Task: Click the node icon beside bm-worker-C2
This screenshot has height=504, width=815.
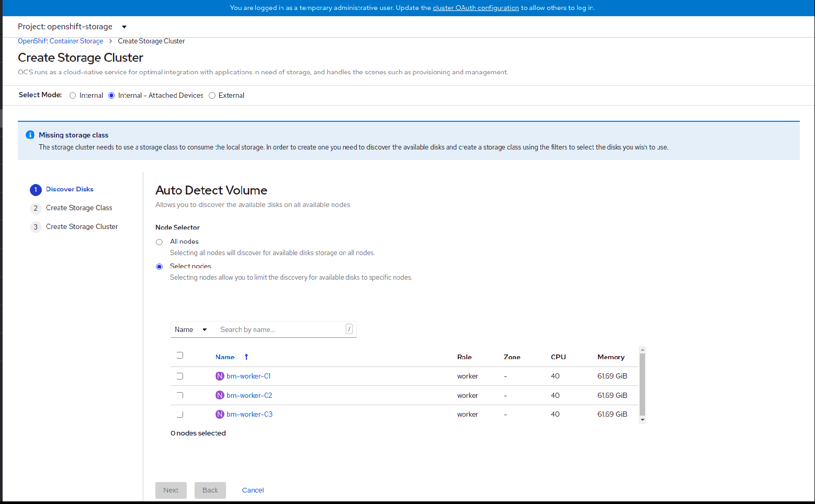Action: [220, 395]
